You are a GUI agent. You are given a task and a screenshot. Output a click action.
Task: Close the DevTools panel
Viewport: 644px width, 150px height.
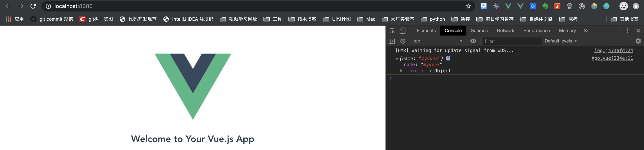(638, 31)
